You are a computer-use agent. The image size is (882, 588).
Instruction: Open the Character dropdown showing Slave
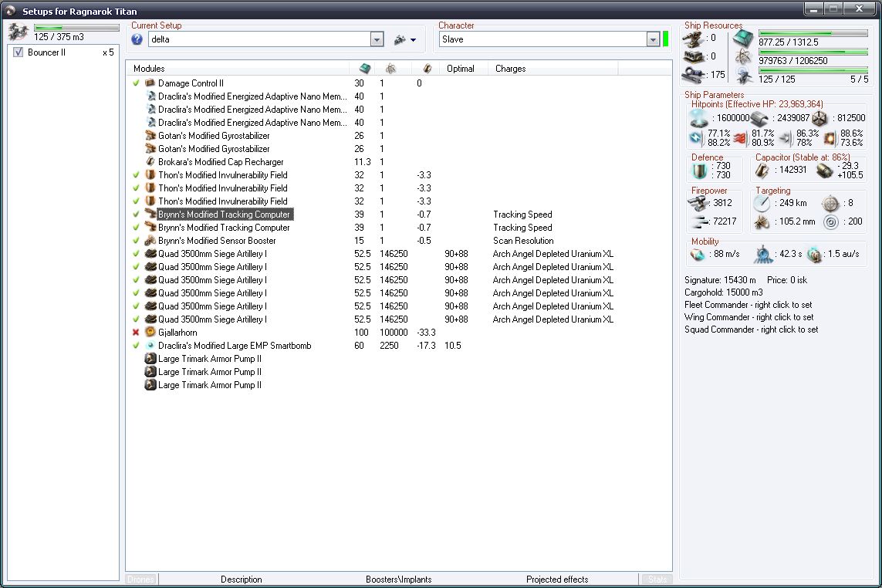[x=653, y=39]
